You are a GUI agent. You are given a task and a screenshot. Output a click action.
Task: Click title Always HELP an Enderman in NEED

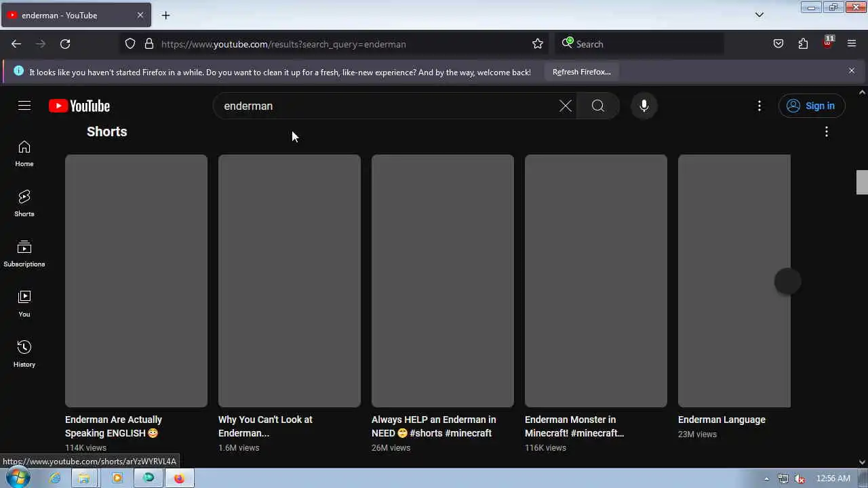click(433, 426)
